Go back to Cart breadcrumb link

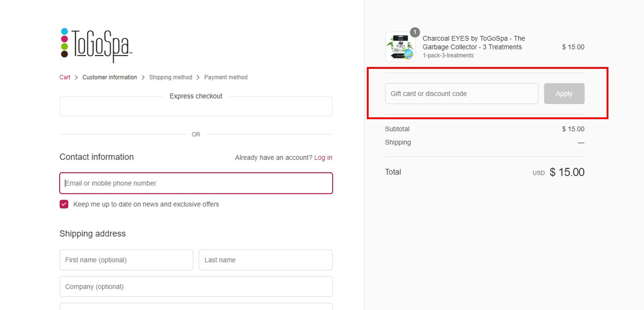[x=65, y=77]
